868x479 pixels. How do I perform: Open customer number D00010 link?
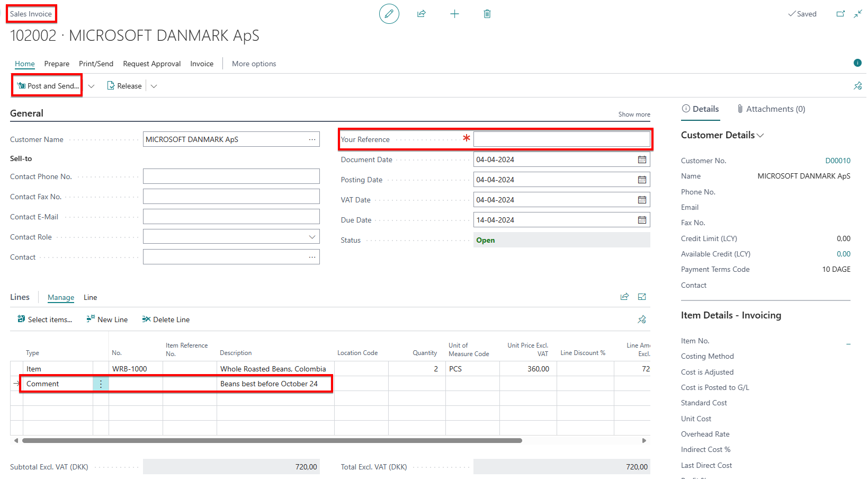tap(838, 161)
